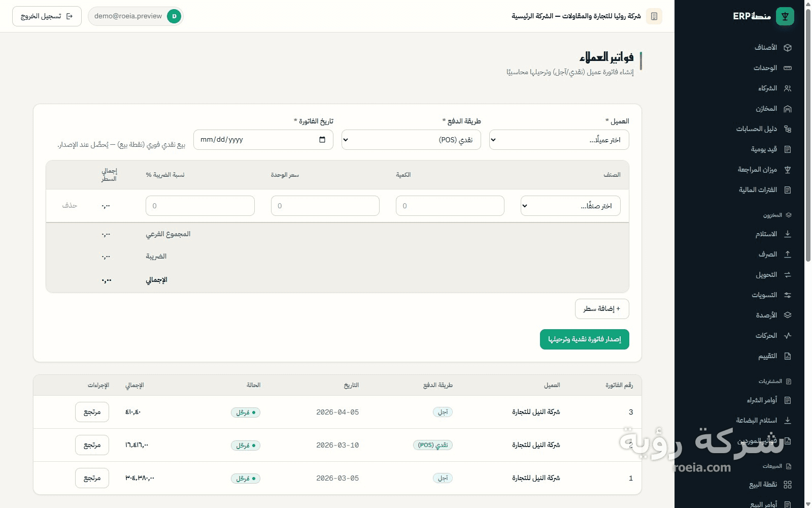
Task: Click the دليل الحسابات tree icon
Action: (788, 129)
